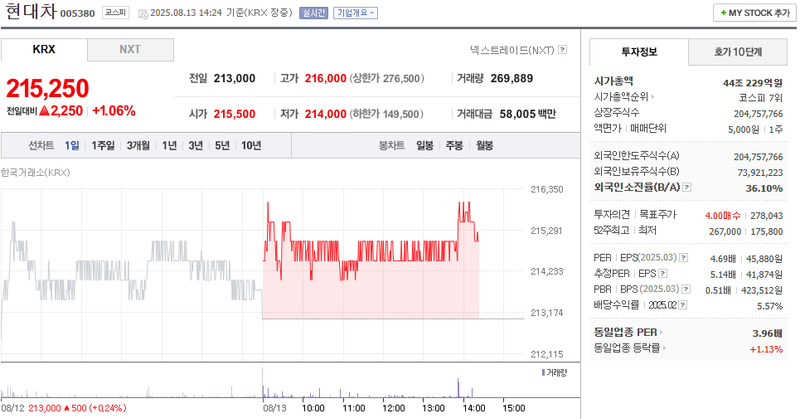Viewport: 800px width, 419px height.
Task: Click help icon next to PBR BPS(2025.03)
Action: 686,289
